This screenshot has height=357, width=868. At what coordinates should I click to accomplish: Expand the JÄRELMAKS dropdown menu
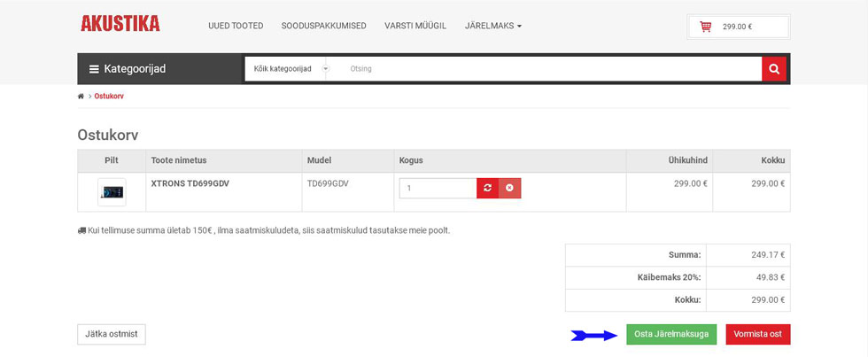(x=493, y=26)
